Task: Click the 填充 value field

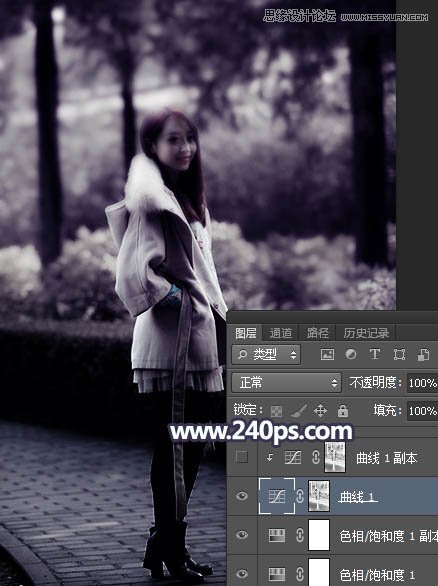Action: tap(422, 411)
